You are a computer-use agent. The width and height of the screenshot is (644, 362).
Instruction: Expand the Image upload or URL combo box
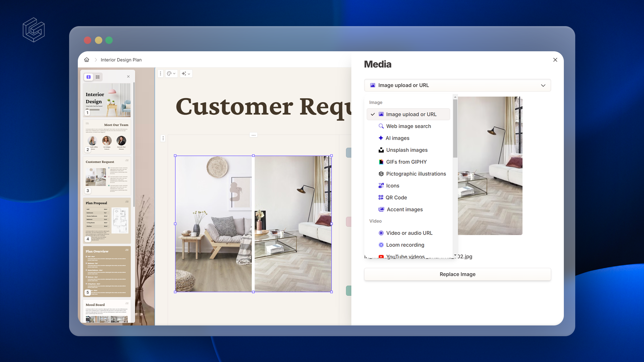(x=457, y=85)
